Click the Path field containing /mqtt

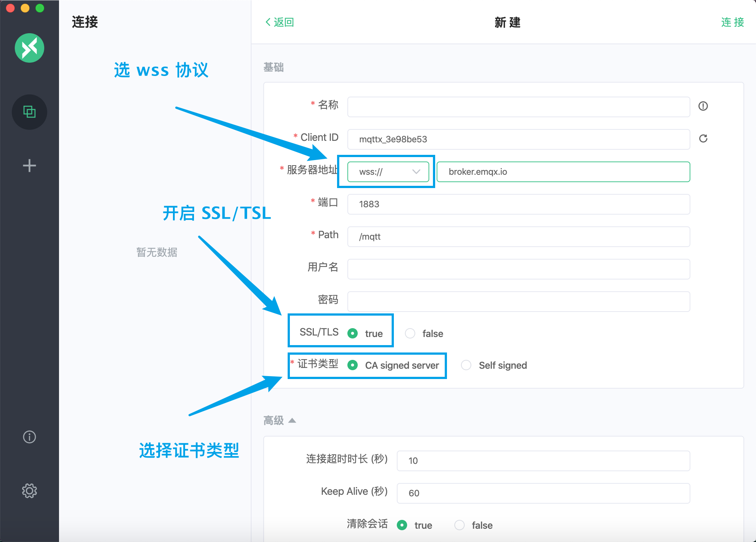[x=519, y=236]
